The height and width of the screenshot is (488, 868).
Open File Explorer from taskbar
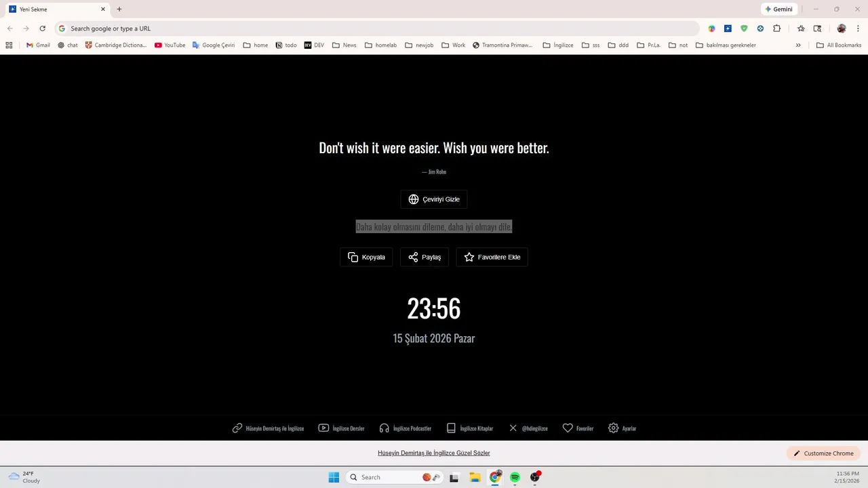(x=475, y=477)
